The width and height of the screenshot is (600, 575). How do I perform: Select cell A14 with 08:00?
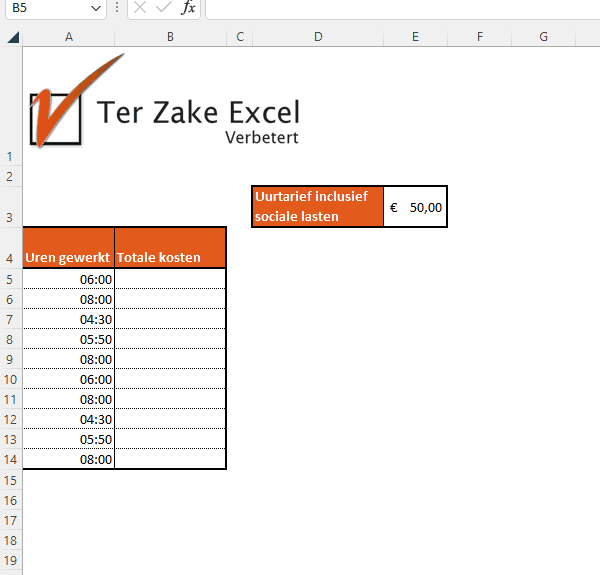tap(68, 459)
